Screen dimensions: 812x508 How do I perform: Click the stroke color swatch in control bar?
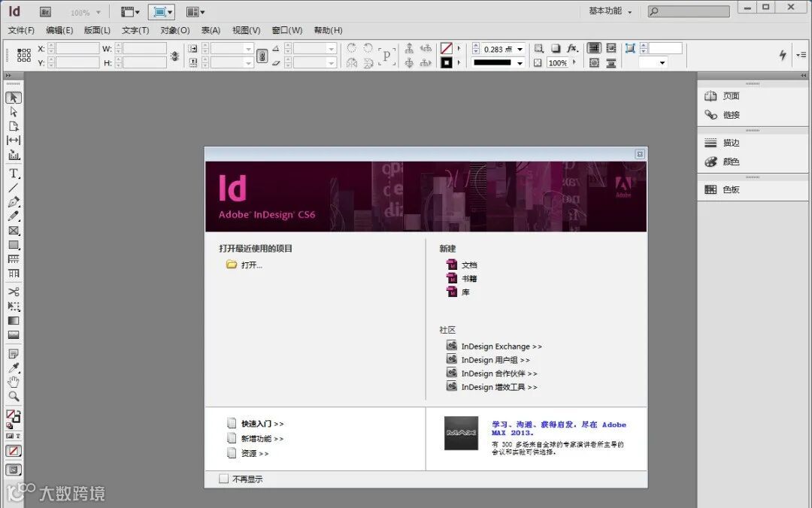tap(447, 62)
